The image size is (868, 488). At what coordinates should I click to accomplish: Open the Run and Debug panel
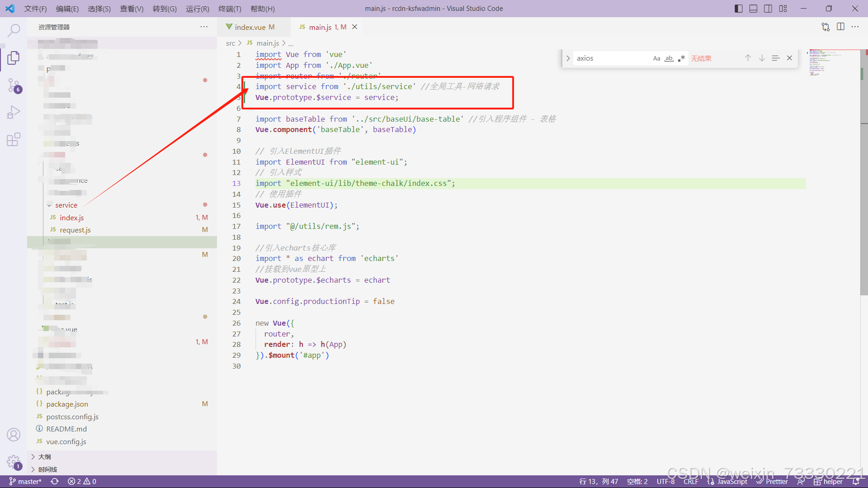[x=14, y=112]
